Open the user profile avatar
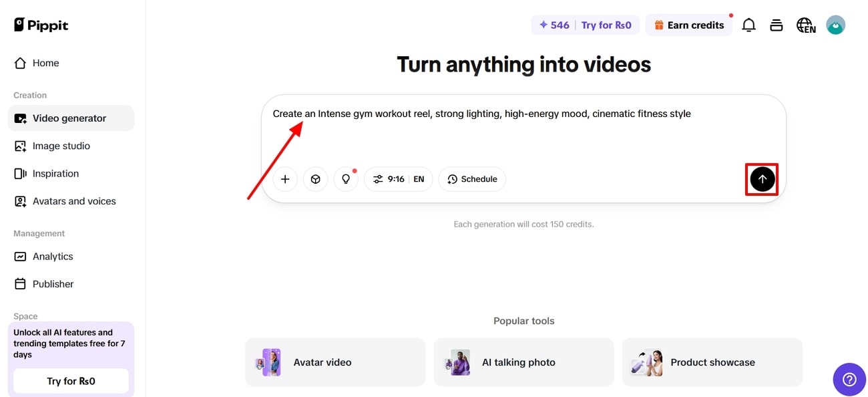Screen dimensions: 868x397 coord(835,25)
